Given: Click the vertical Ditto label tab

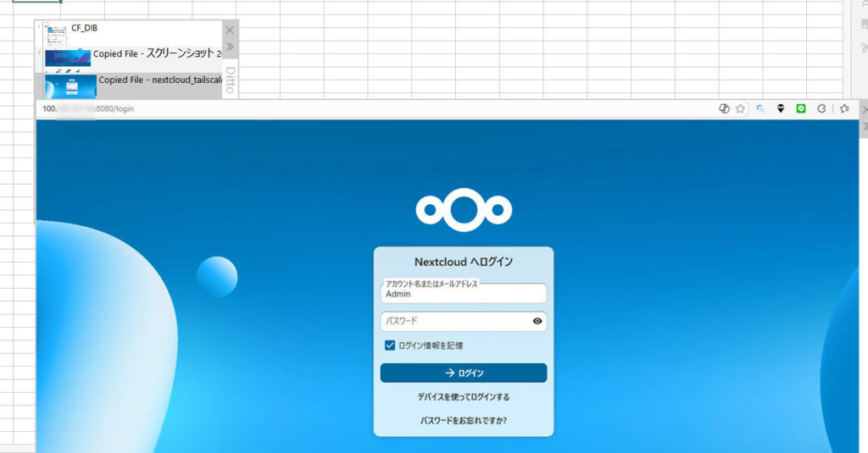Looking at the screenshot, I should point(231,80).
